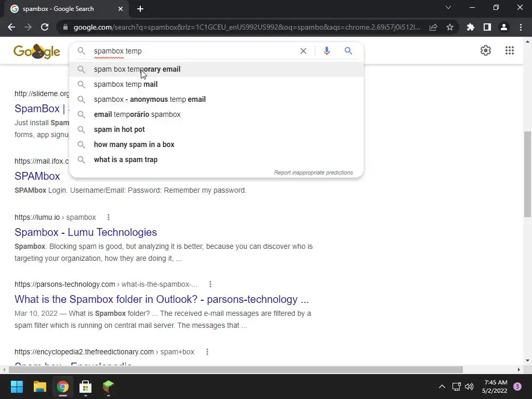Open the tab search chevron
The image size is (532, 399).
(x=448, y=7)
